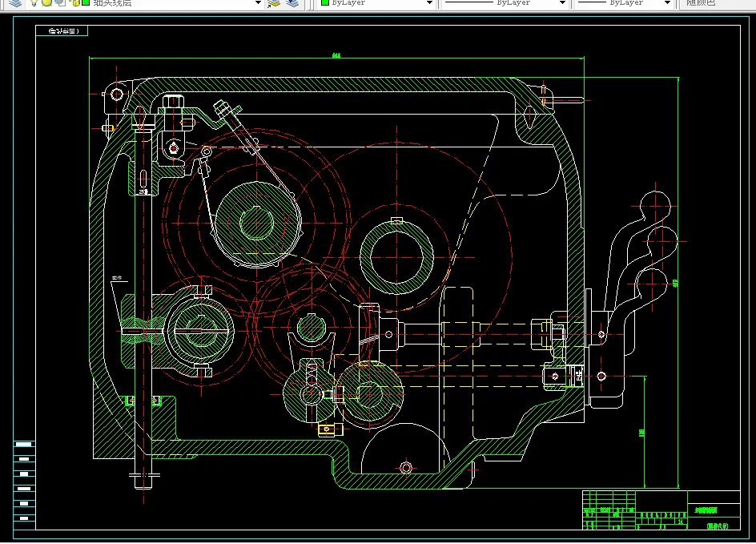
Task: Toggle the layer on/off lightbulb
Action: [x=35, y=3]
